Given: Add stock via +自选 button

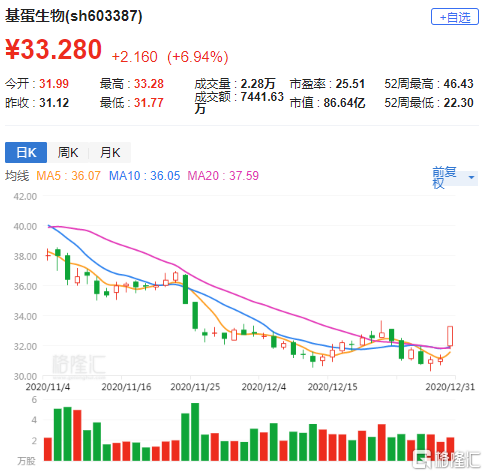Looking at the screenshot, I should click(454, 17).
